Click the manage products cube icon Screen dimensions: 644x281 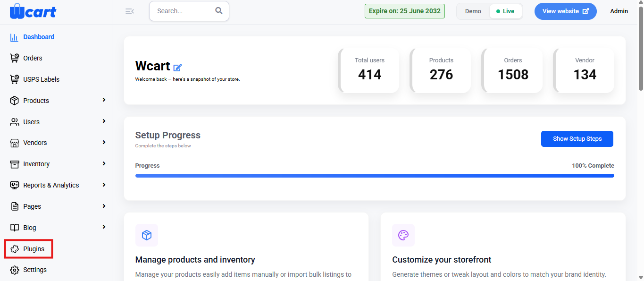(x=147, y=235)
